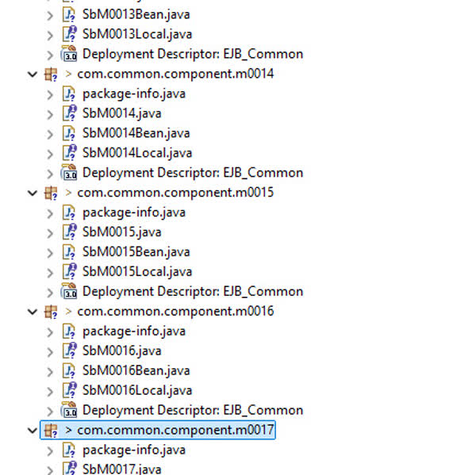This screenshot has height=475, width=476.
Task: Expand Deployment Descriptor under m0015 package
Action: click(51, 292)
